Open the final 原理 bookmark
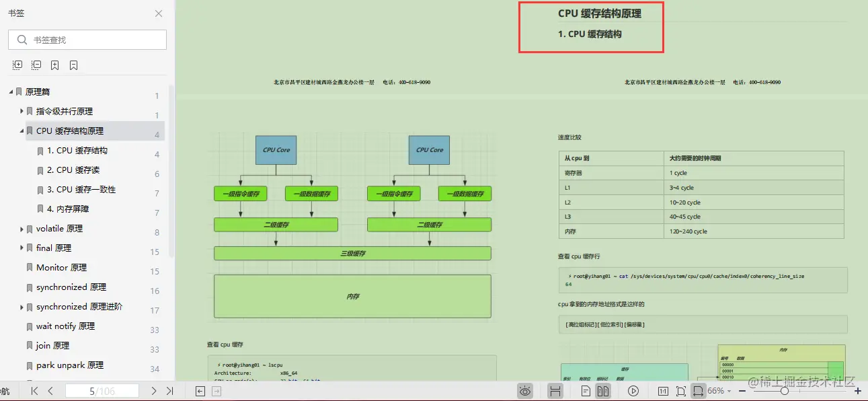This screenshot has width=868, height=401. pyautogui.click(x=54, y=248)
